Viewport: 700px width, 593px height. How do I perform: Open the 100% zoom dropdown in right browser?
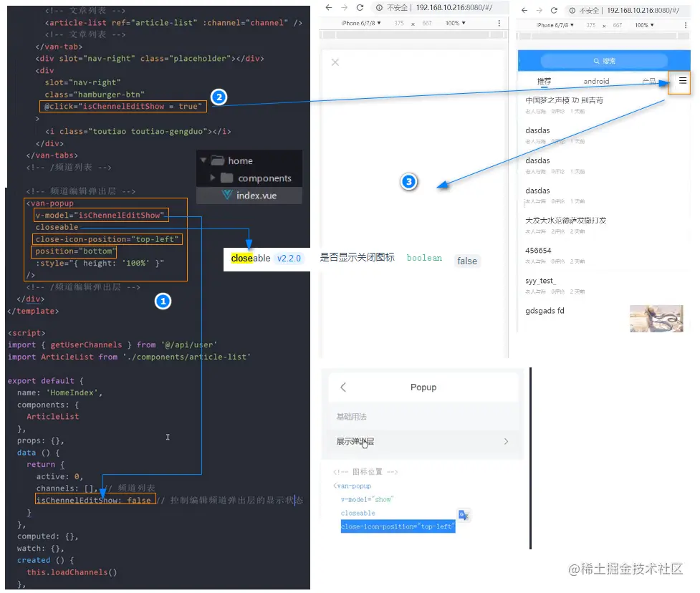644,26
